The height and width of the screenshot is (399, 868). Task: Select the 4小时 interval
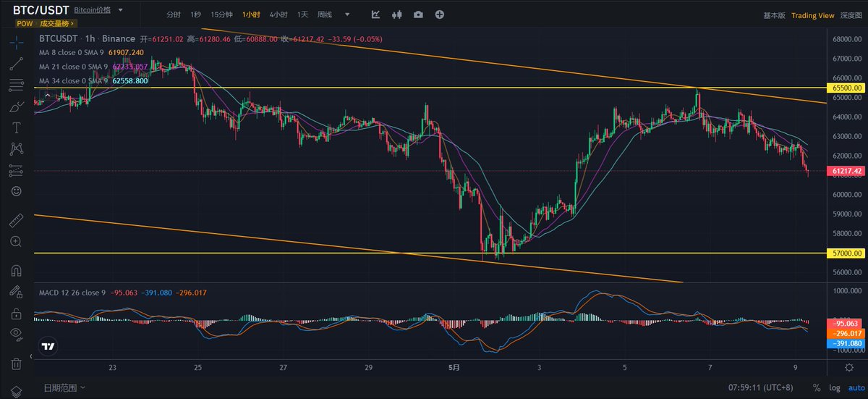pos(278,14)
